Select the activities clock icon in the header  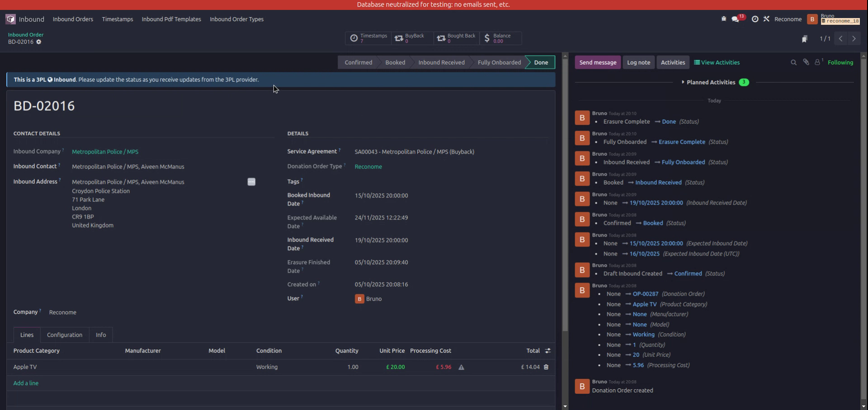(x=755, y=19)
